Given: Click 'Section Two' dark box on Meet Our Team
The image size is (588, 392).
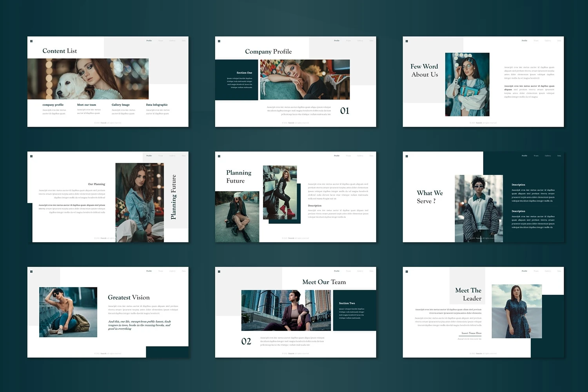Looking at the screenshot, I should pos(354,310).
